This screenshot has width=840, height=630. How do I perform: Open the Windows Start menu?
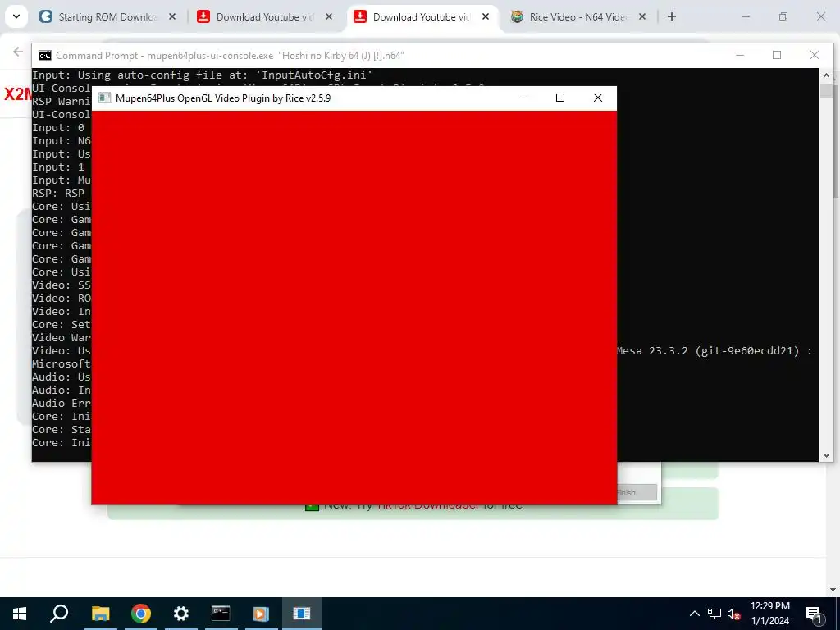point(20,614)
